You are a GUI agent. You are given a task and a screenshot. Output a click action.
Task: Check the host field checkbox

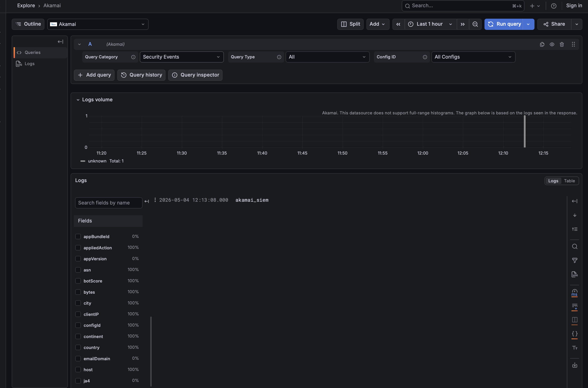(x=78, y=370)
